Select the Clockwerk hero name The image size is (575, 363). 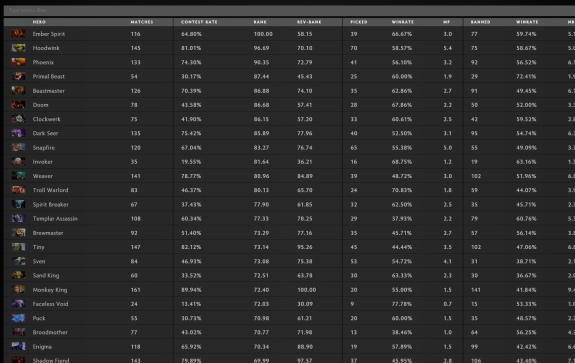tap(47, 119)
